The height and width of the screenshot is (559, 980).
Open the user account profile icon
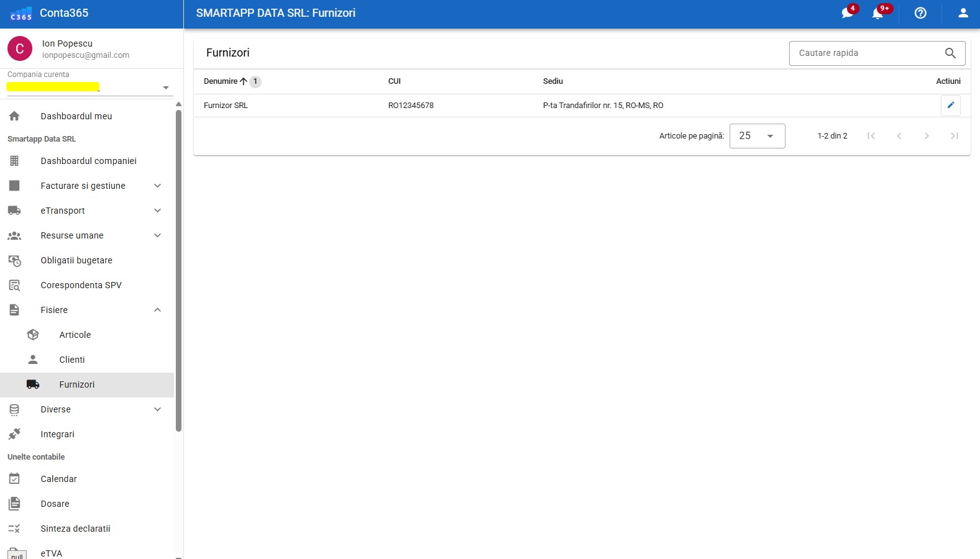963,13
